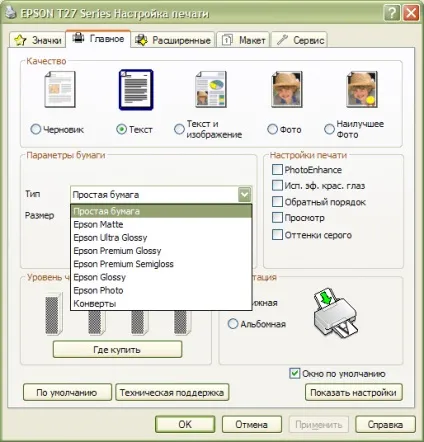Viewport: 424px width, 442px height.
Task: Uncheck Окно по умолчанию checkbox
Action: 294,373
